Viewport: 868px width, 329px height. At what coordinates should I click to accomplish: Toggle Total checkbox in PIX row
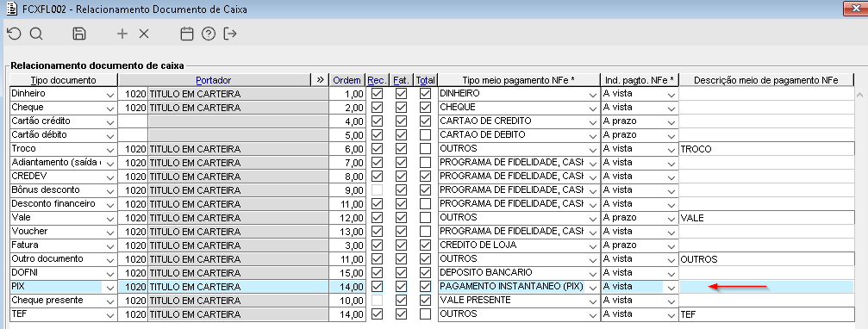425,287
